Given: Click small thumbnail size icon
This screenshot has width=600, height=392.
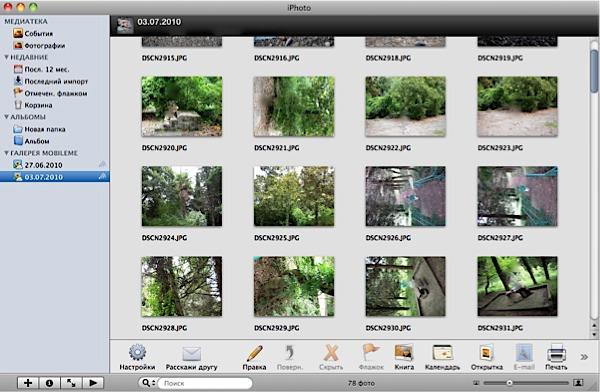Looking at the screenshot, I should [476, 383].
